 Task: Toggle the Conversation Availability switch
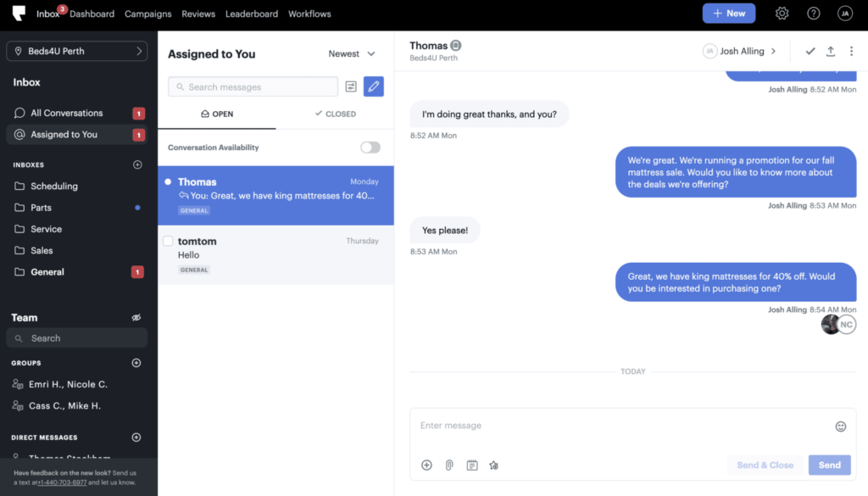pos(370,148)
